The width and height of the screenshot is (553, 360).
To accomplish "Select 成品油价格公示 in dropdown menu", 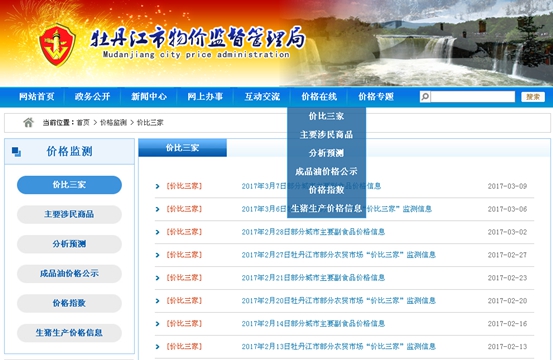I will [326, 171].
